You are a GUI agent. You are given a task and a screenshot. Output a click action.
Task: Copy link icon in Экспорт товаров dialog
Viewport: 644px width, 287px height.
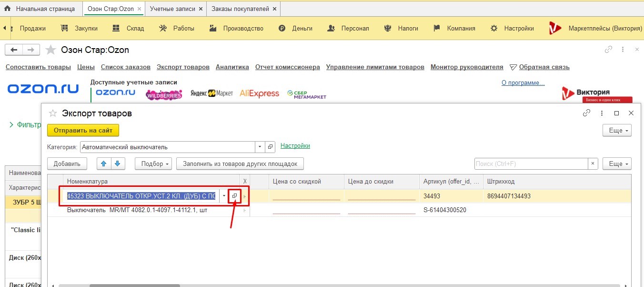(x=587, y=113)
